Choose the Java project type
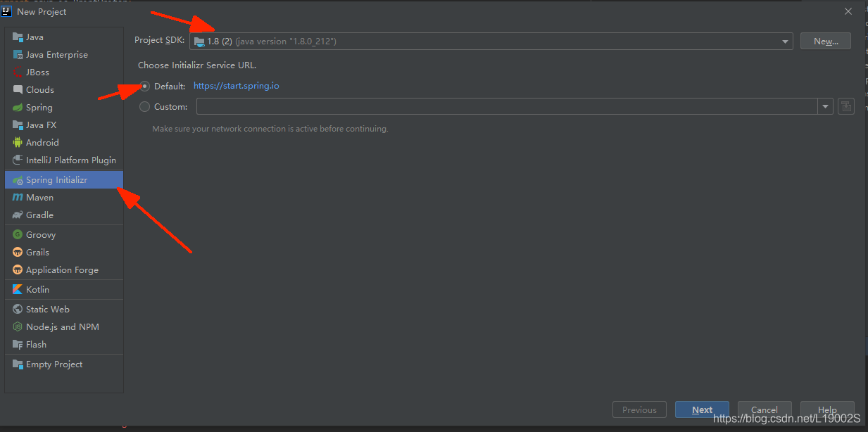 [64, 37]
